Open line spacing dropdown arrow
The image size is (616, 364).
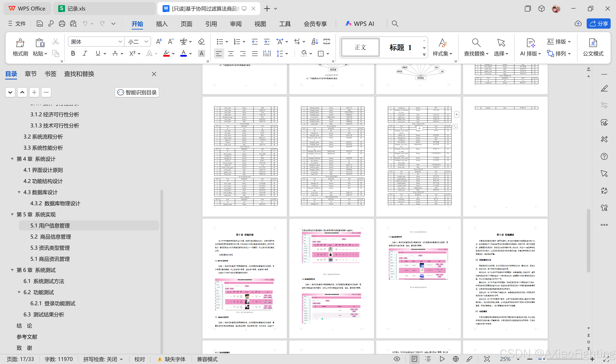pos(286,53)
